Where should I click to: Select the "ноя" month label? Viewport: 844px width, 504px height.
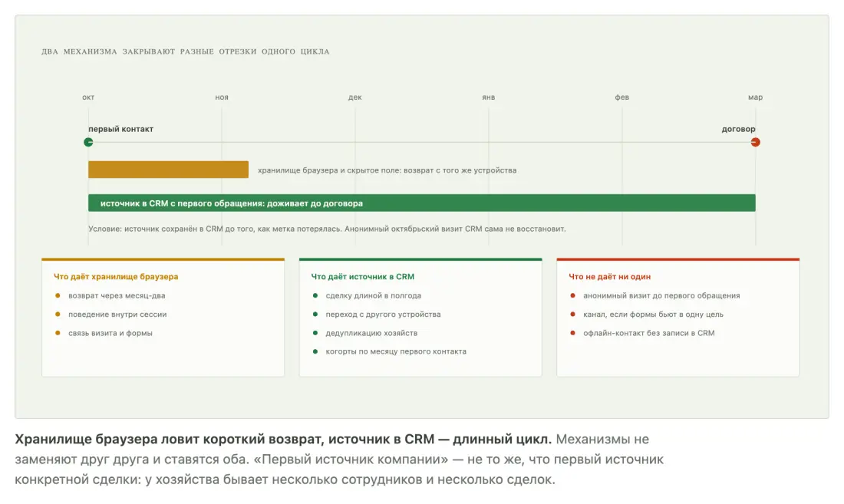[x=222, y=97]
